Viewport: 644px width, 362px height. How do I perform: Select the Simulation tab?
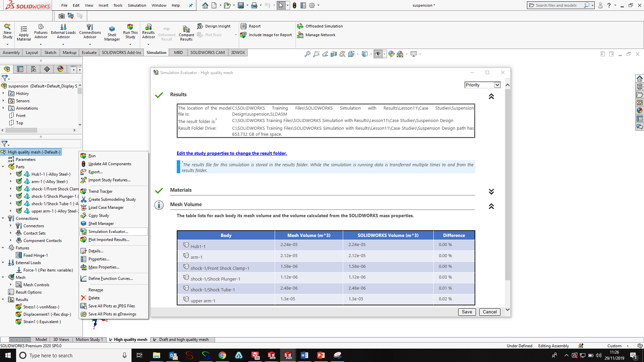coord(157,52)
